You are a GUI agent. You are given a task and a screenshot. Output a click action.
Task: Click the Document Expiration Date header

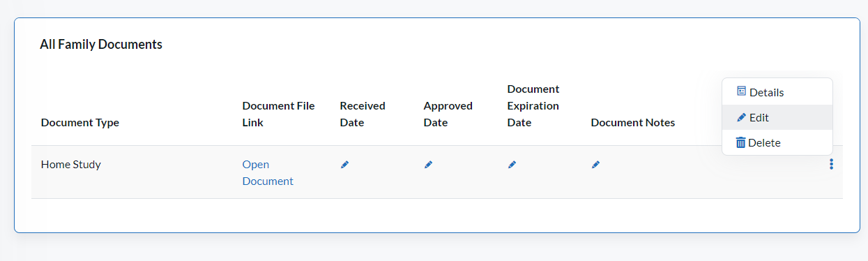pos(533,106)
